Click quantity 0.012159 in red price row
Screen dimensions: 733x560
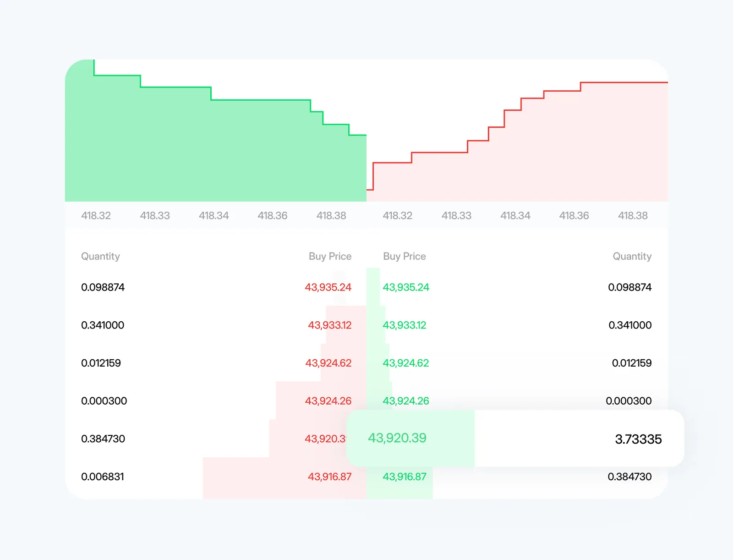coord(101,363)
